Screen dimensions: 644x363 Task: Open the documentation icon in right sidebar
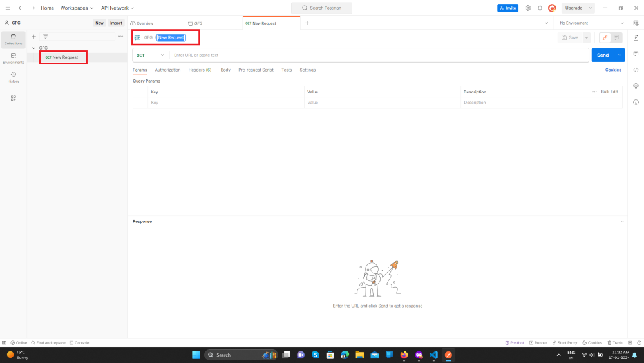click(x=636, y=38)
